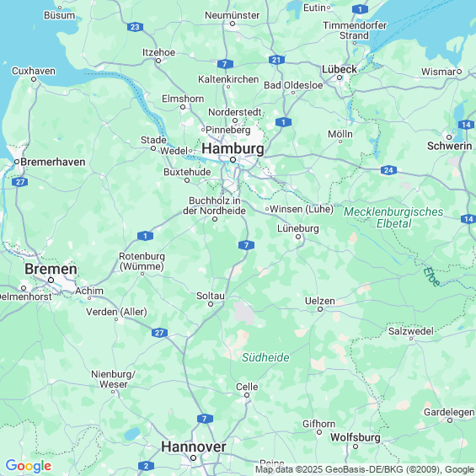Screen dimensions: 476x476
Task: Select the Bremen city marker
Action: pyautogui.click(x=51, y=280)
